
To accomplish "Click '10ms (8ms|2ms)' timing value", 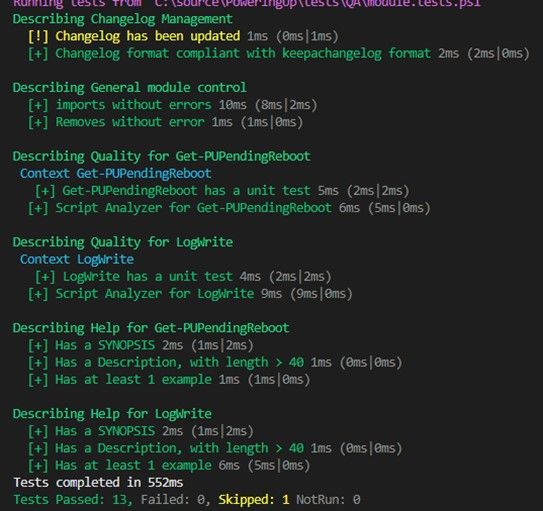I will 268,105.
